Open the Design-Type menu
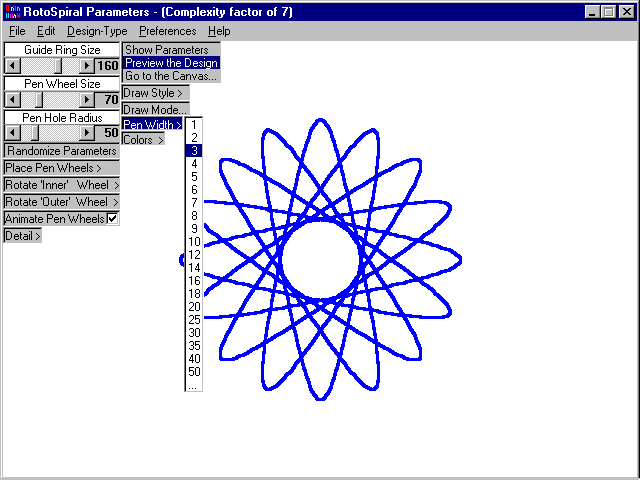Image resolution: width=640 pixels, height=480 pixels. 97,31
